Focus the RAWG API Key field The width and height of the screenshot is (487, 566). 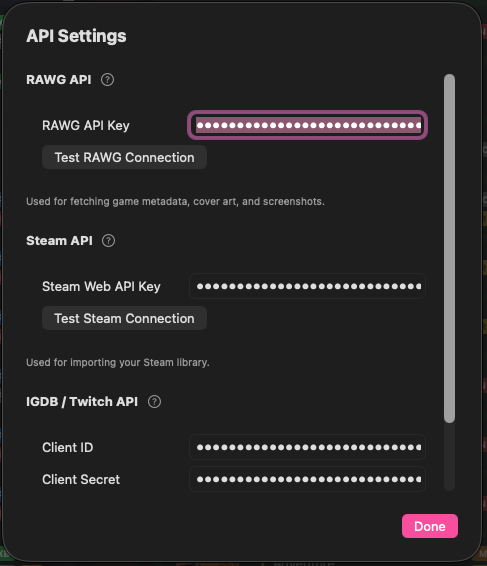coord(308,125)
